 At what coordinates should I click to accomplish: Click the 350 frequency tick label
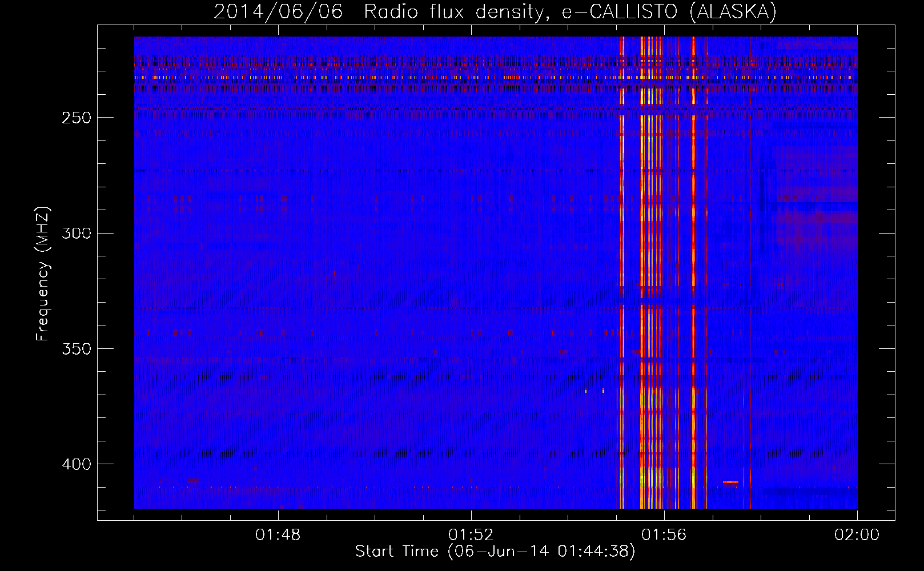(76, 349)
